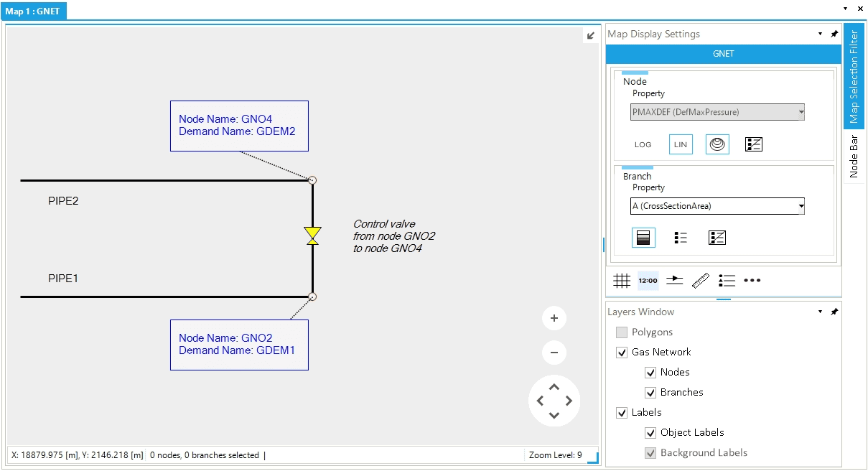The height and width of the screenshot is (471, 868).
Task: Open the Node Property dropdown
Action: point(717,112)
